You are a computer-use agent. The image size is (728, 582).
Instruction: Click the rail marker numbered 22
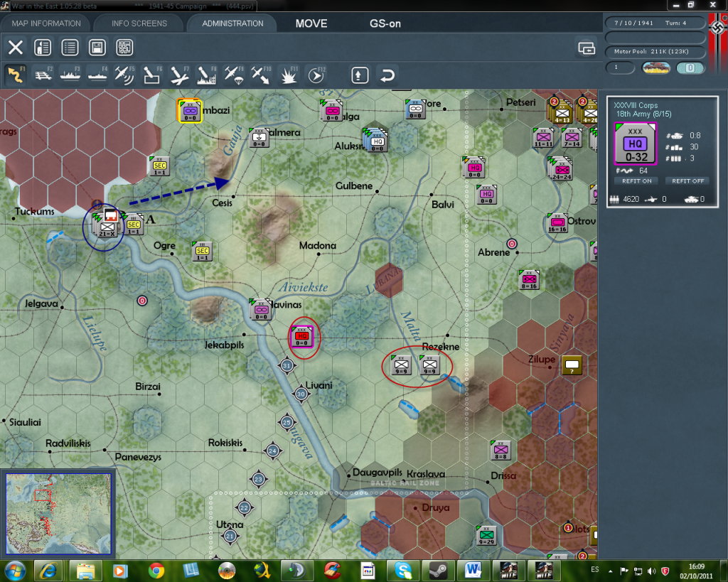point(245,508)
